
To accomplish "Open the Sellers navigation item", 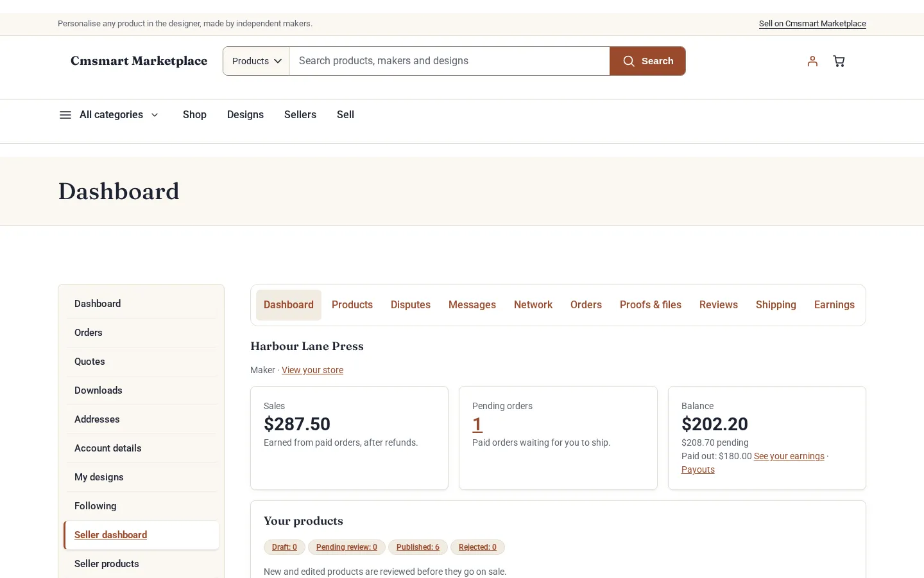I will point(300,115).
